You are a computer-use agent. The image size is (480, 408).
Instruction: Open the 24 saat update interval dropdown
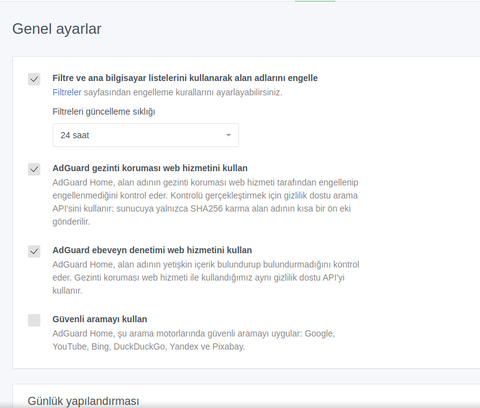pos(146,135)
